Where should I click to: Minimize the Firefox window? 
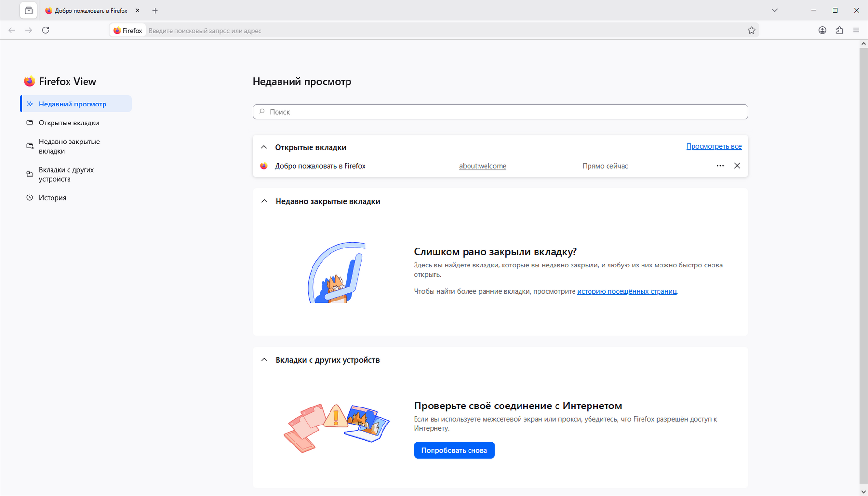click(814, 10)
